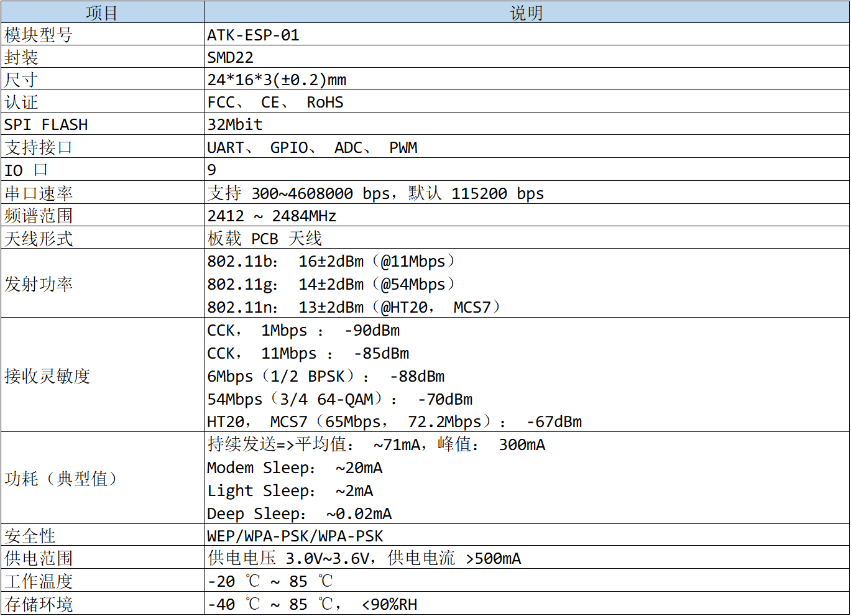This screenshot has height=616, width=851.
Task: Click the 802.11g 14±2dBm line
Action: (x=331, y=285)
